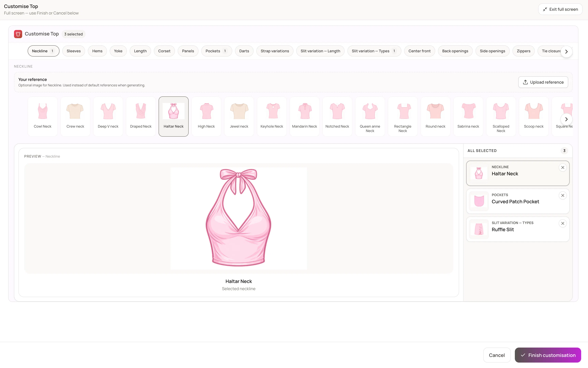This screenshot has height=368, width=588.
Task: Pick the Rectangle Neck option
Action: point(403,117)
